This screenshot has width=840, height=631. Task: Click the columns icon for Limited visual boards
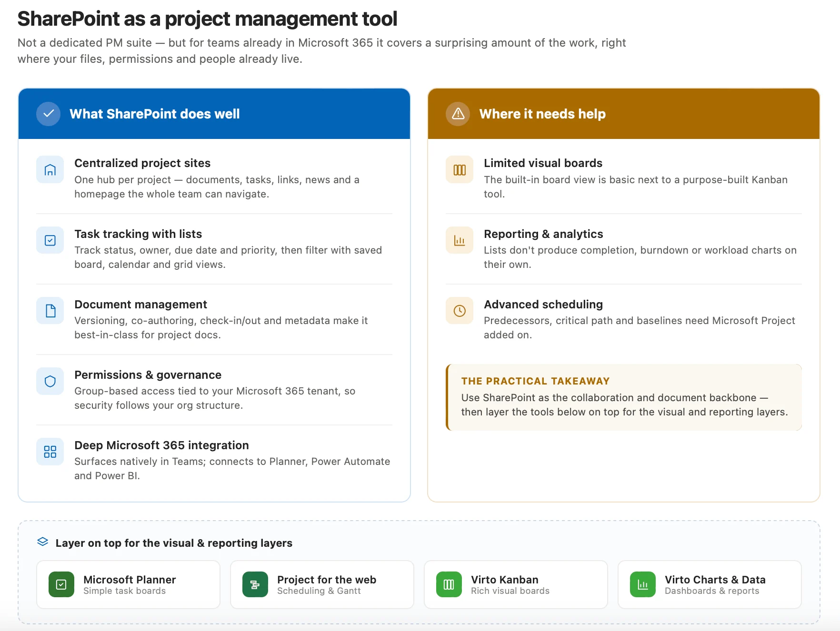click(x=460, y=169)
